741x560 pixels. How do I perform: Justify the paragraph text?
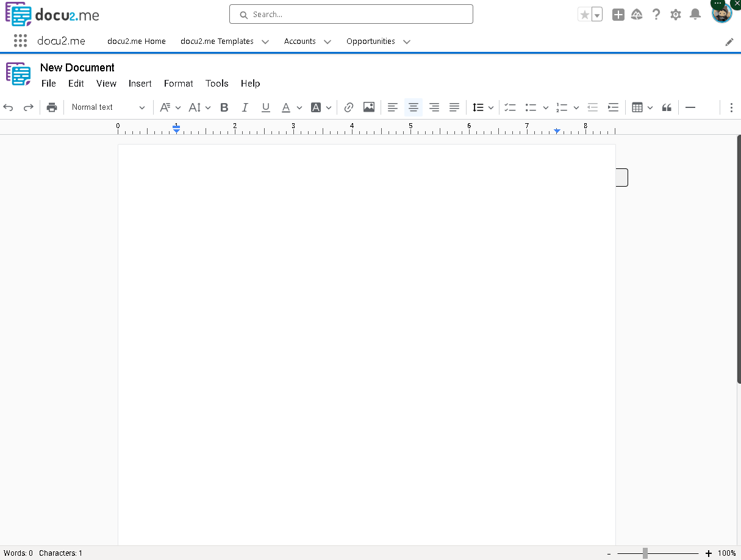coord(454,107)
